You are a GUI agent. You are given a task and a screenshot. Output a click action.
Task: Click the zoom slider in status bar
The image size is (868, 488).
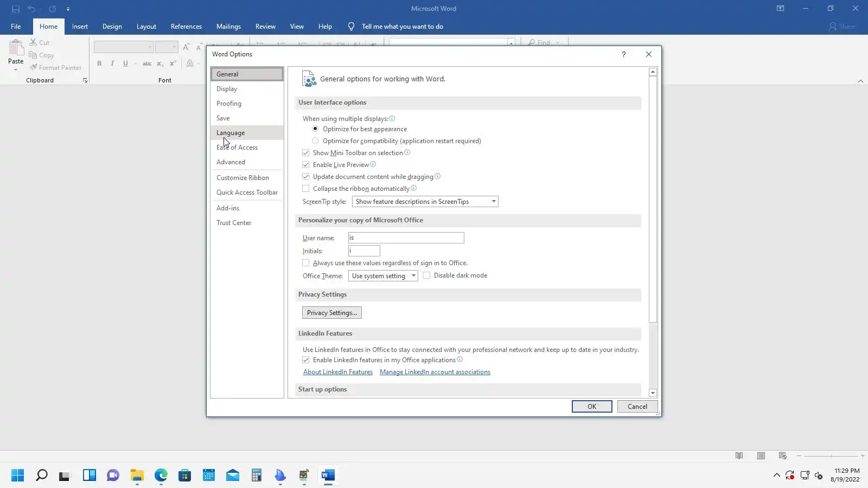831,456
